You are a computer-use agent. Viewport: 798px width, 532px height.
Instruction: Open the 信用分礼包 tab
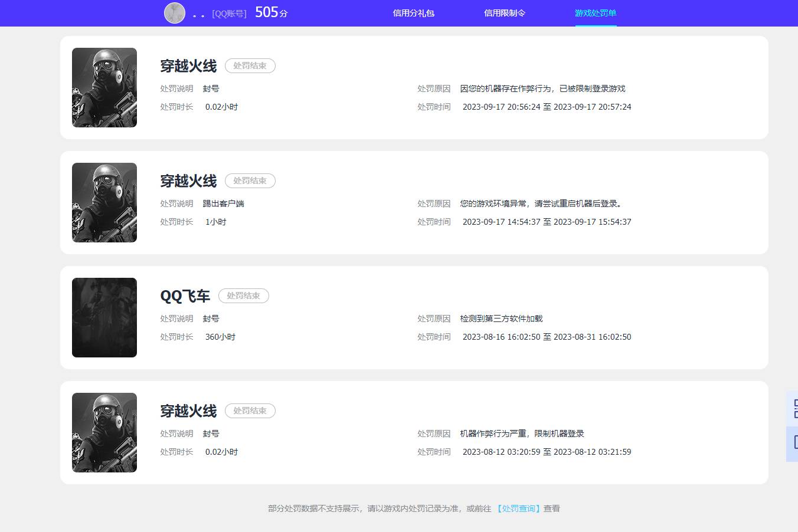coord(414,13)
